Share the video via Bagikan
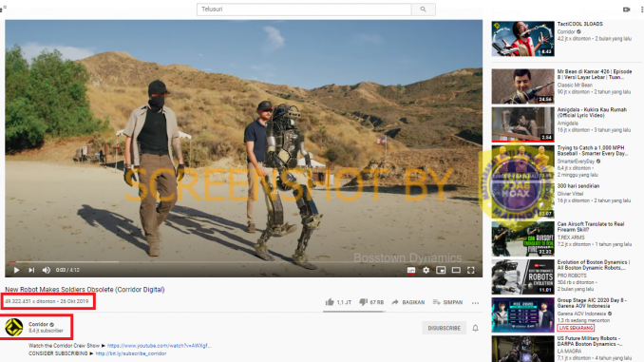 pyautogui.click(x=407, y=302)
